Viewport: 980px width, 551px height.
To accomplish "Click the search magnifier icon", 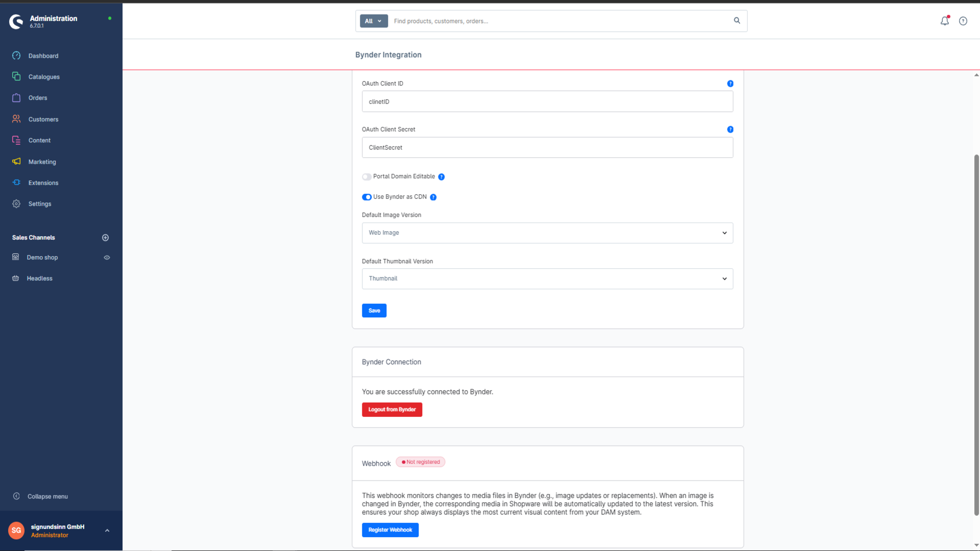I will tap(737, 21).
